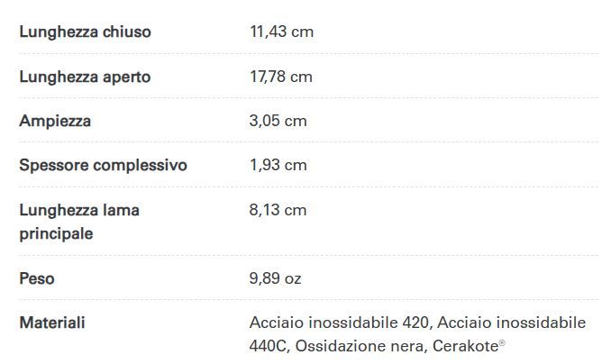This screenshot has height=364, width=602.
Task: Select the Ampiezza label
Action: [x=55, y=121]
